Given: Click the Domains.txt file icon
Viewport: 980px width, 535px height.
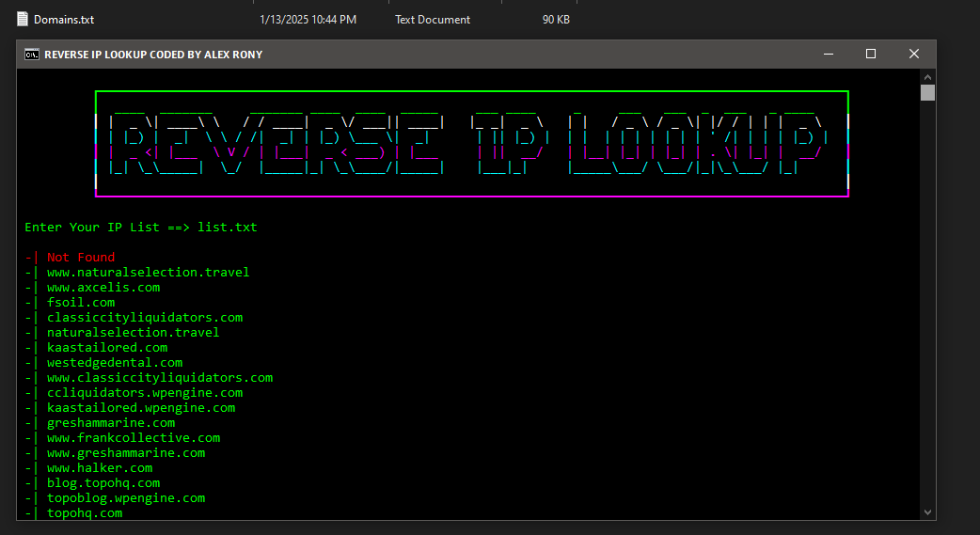Looking at the screenshot, I should [x=24, y=19].
